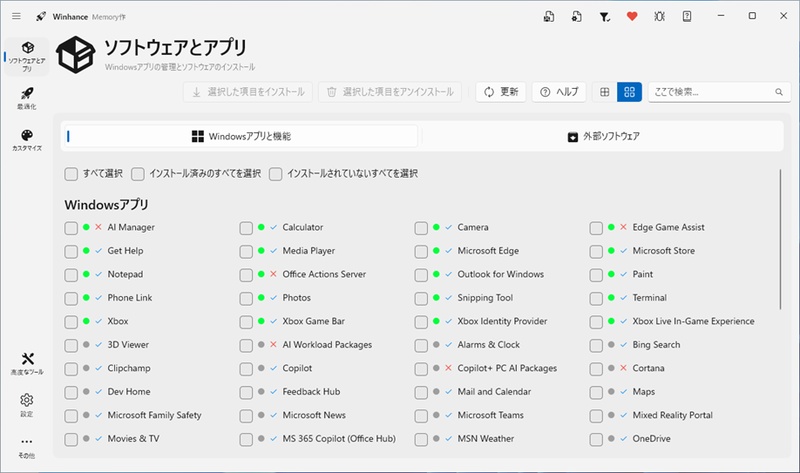Switch to Windowsアプリと機能 tab

pos(241,136)
